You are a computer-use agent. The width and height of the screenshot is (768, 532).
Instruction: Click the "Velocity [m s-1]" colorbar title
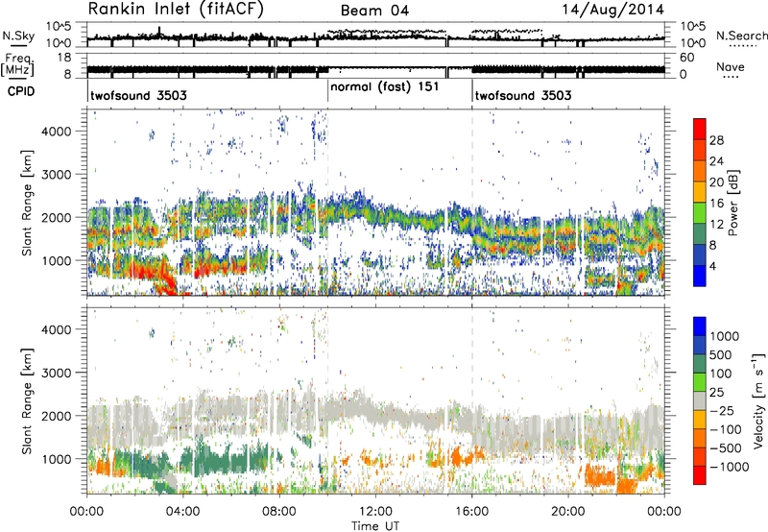[x=758, y=399]
